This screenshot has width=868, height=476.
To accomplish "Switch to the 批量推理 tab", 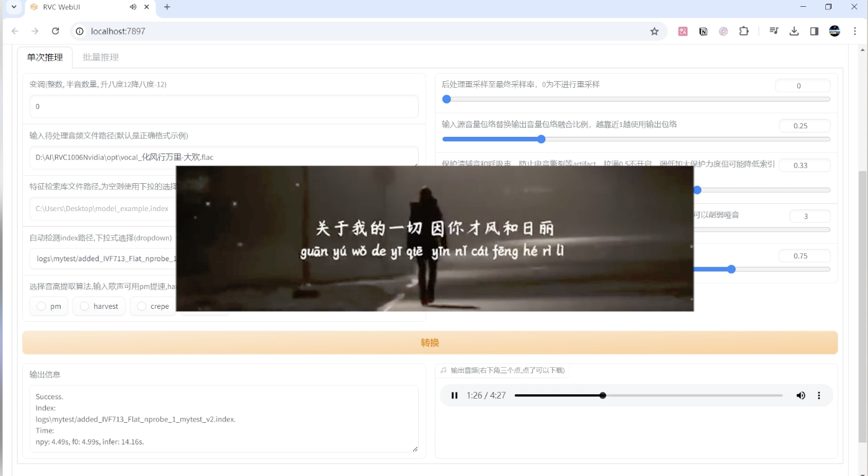I will click(100, 57).
